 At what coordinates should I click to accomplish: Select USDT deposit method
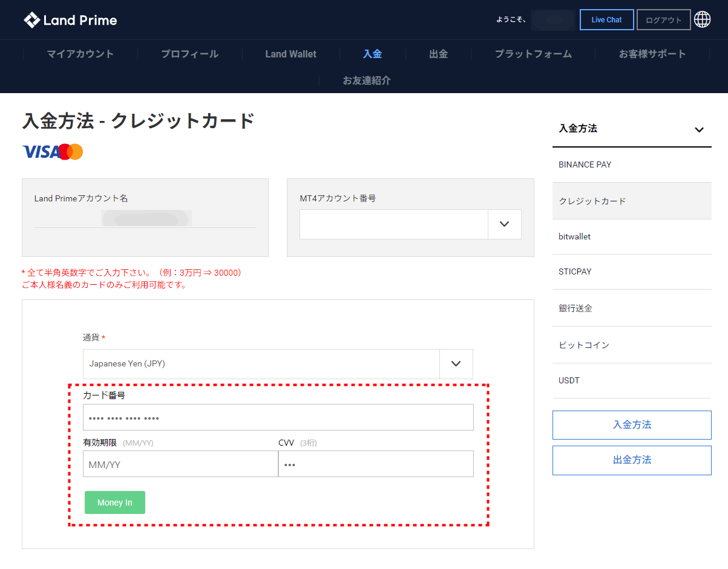(632, 380)
